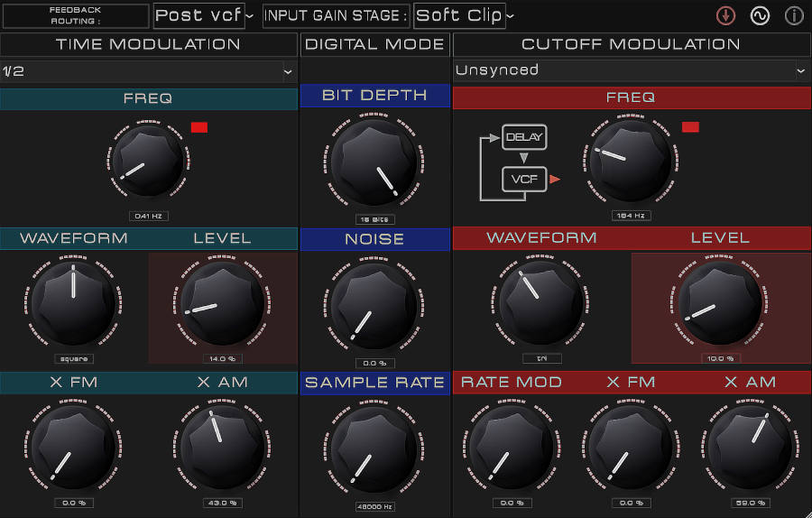Expand the Unsynced cutoff sync dropdown
Screen dimensions: 812x518
(631, 70)
